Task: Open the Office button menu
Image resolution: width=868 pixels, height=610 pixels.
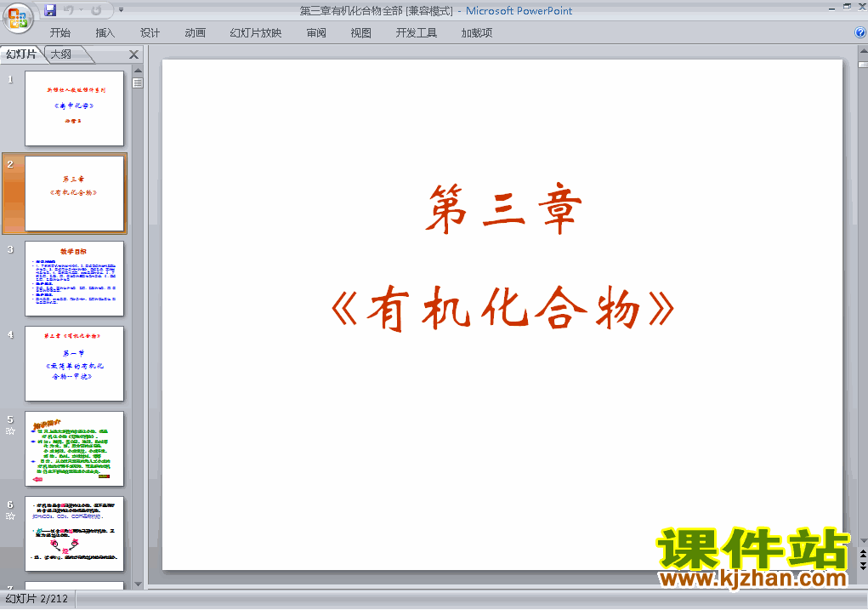Action: (x=18, y=18)
